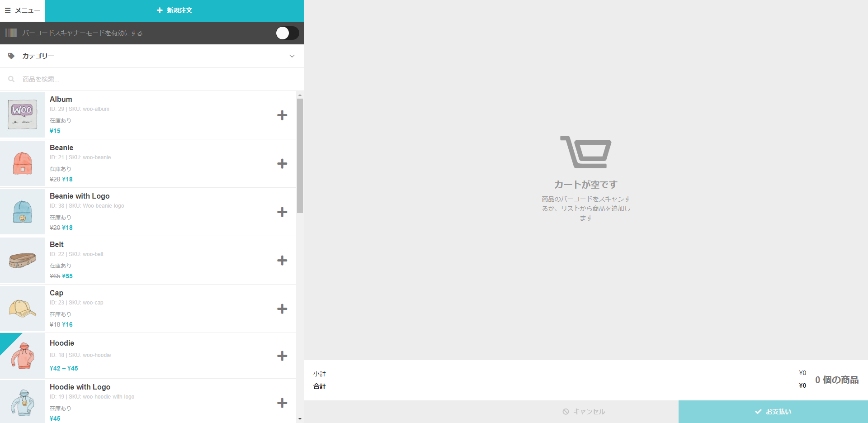Click the カートが空です heading
This screenshot has height=423, width=868.
tap(586, 185)
